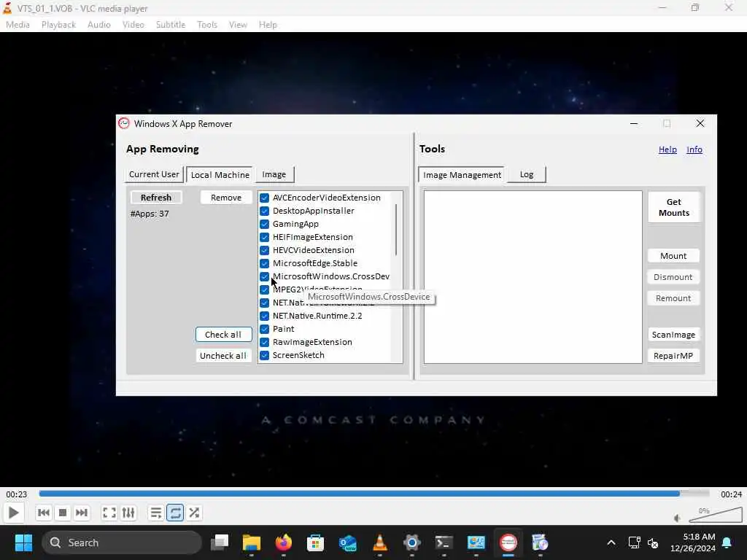This screenshot has height=560, width=747.
Task: Uncheck RawImageExtension checkbox
Action: [x=264, y=342]
